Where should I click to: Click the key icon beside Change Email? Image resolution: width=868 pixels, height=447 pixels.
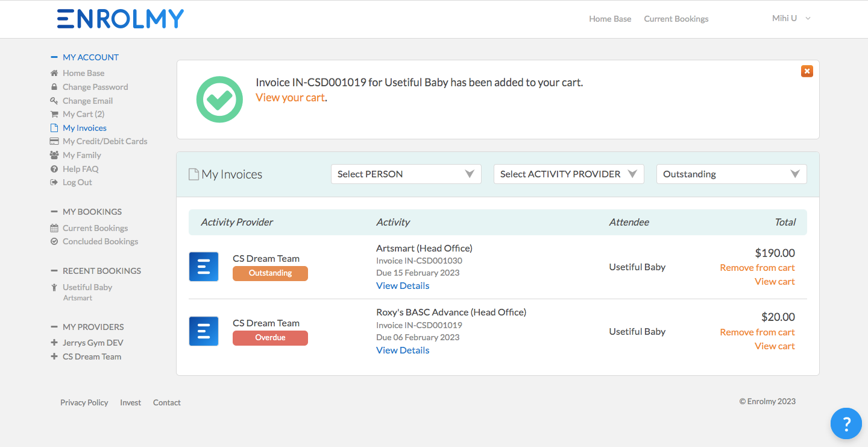(x=54, y=101)
